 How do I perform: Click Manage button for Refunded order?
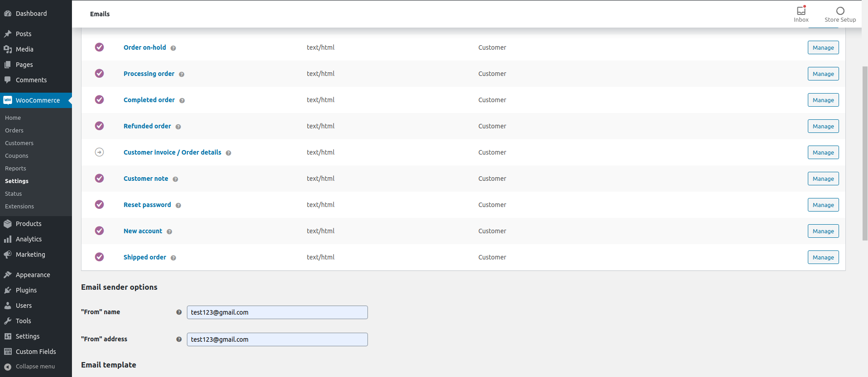coord(823,126)
